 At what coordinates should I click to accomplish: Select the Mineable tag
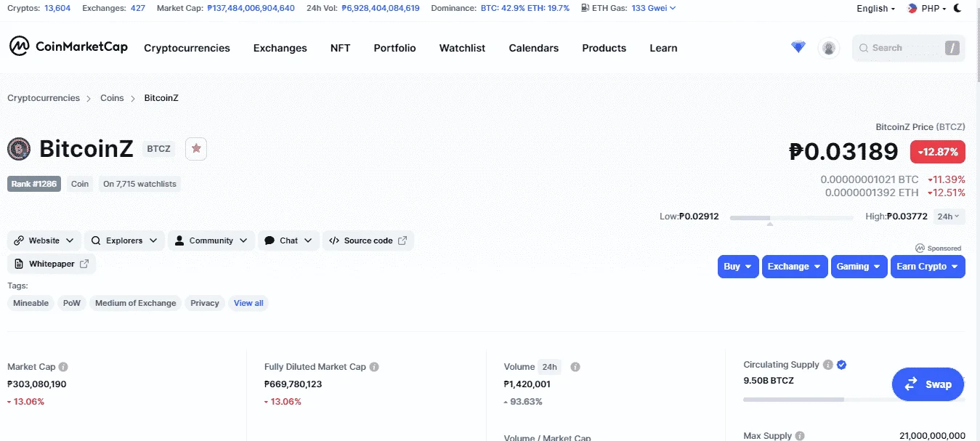31,303
